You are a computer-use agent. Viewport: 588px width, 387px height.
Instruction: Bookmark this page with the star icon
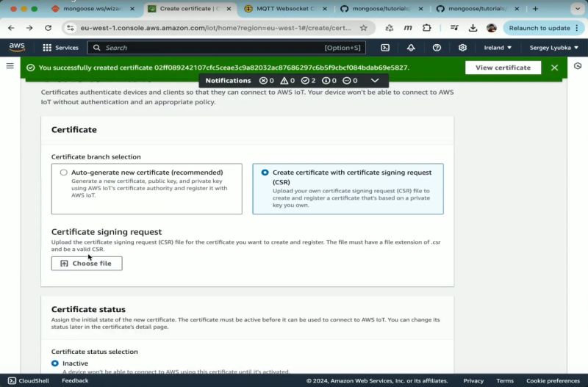point(363,28)
